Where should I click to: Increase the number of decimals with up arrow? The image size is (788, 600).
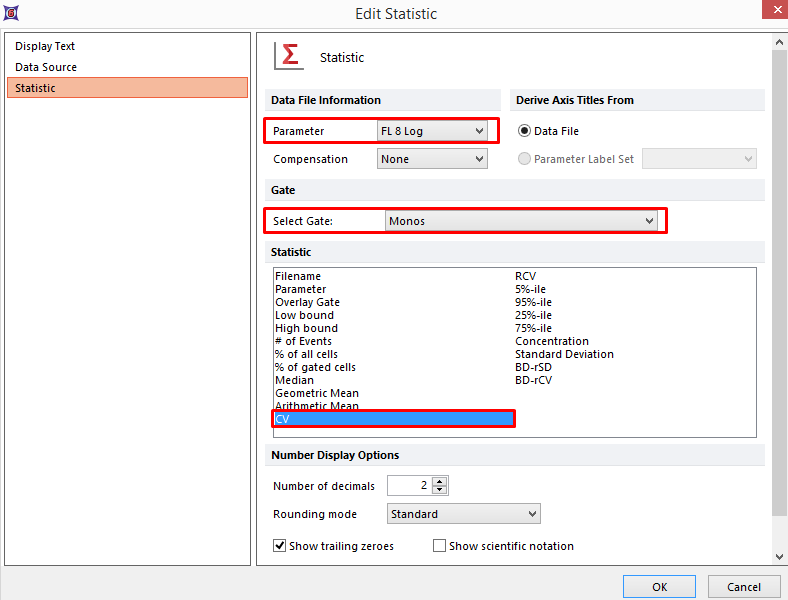[440, 481]
